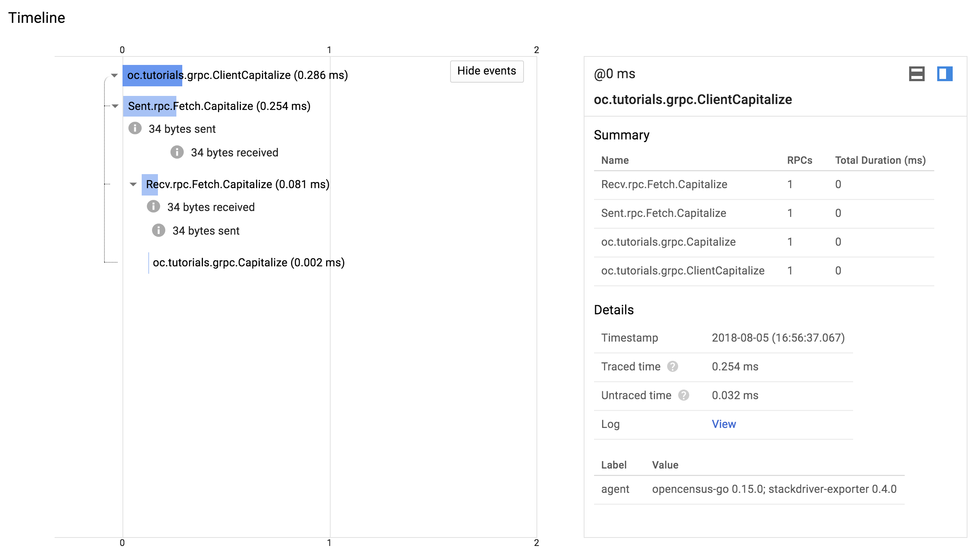Click Sent.rpc.Fetch.Capitalize in Summary table
The width and height of the screenshot is (980, 560).
click(663, 213)
